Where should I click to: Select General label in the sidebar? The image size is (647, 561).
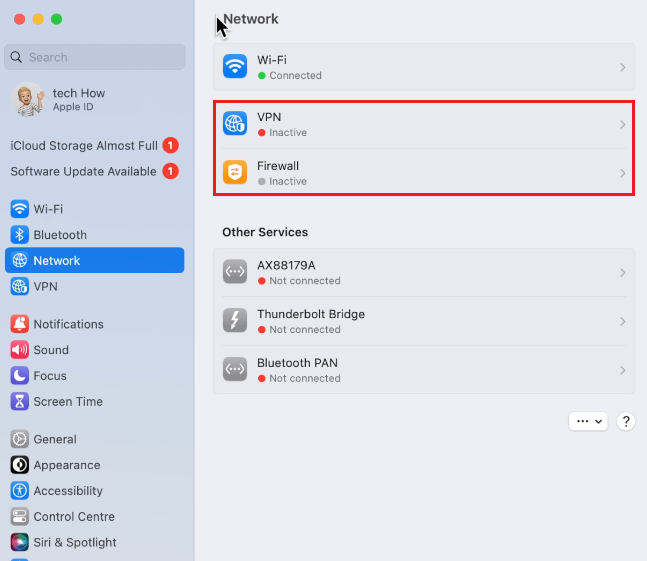click(55, 439)
